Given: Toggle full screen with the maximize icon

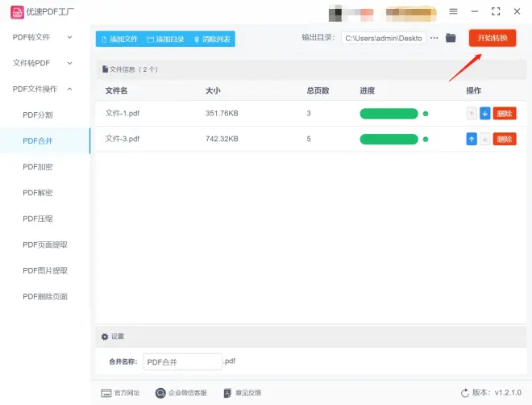Looking at the screenshot, I should click(x=496, y=11).
